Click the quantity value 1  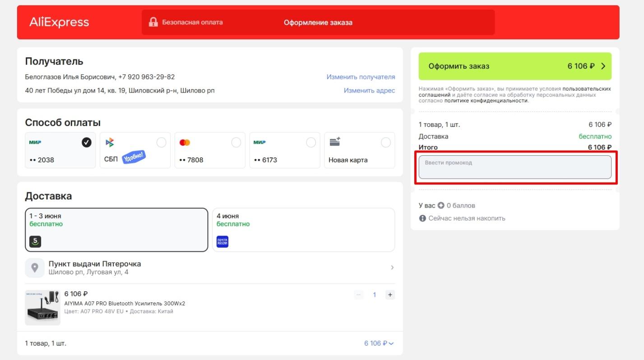[374, 295]
